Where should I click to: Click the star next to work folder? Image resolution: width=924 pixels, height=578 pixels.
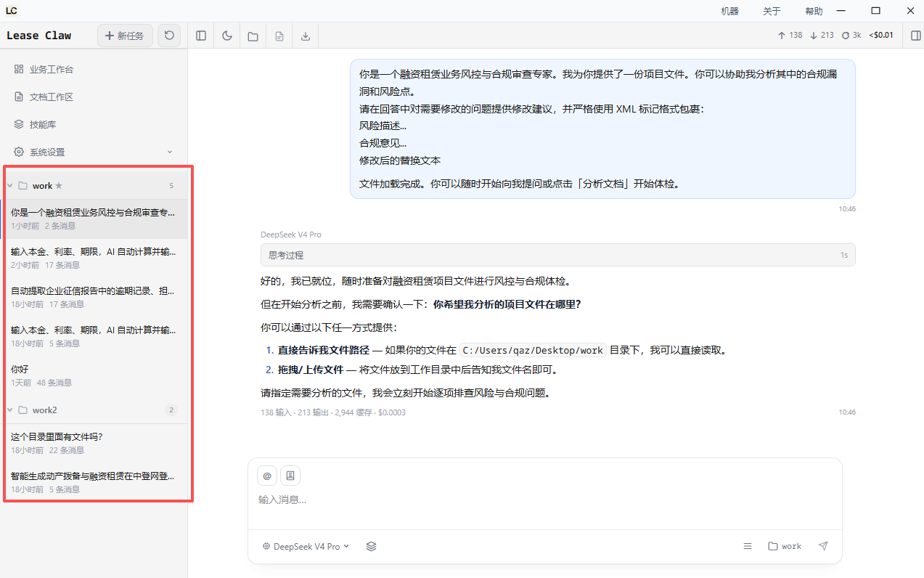pos(59,186)
